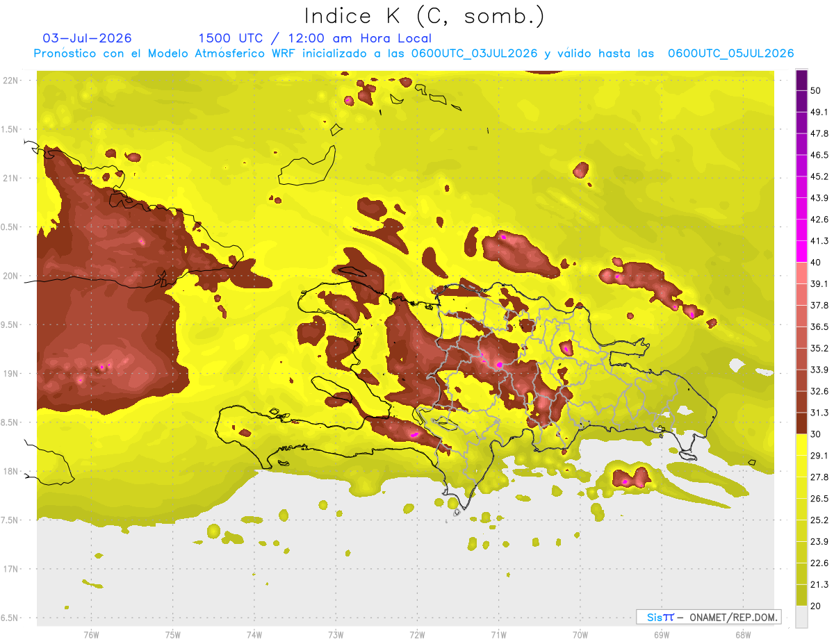Click the latitude axis label "19N"

[12, 373]
